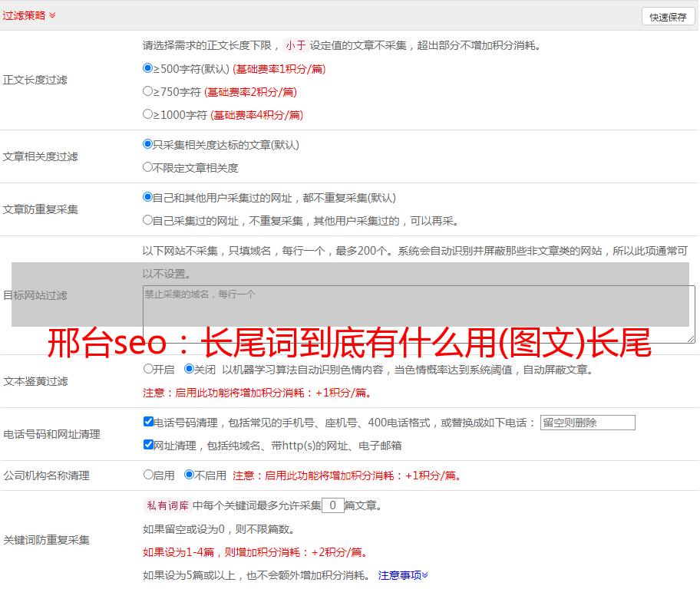
Task: Click the 留空则删除 phone replacement field
Action: click(587, 423)
